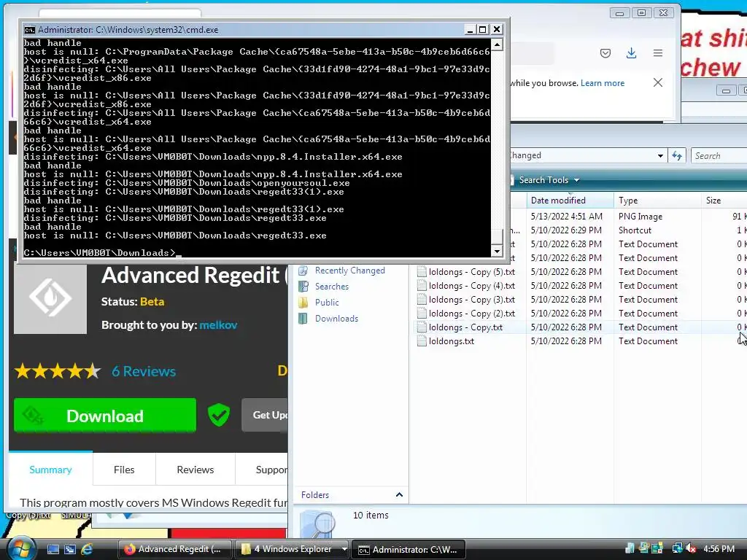The width and height of the screenshot is (747, 560).
Task: Select file loldongs - Copy.txt
Action: click(465, 327)
